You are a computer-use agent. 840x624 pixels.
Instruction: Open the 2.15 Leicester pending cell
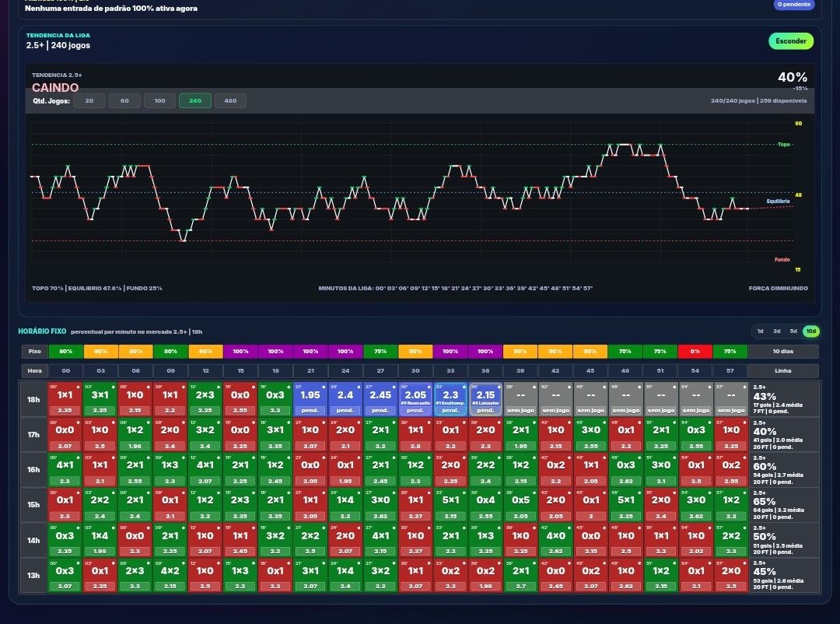click(485, 399)
